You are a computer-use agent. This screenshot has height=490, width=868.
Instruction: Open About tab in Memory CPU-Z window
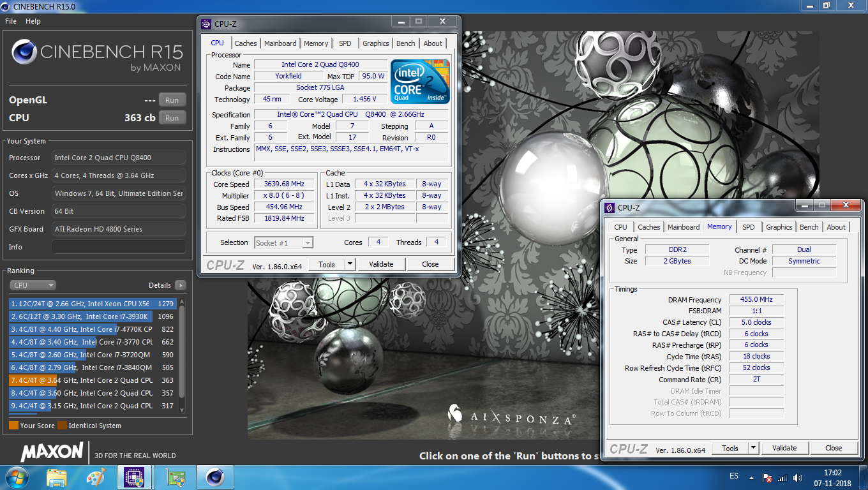[836, 227]
